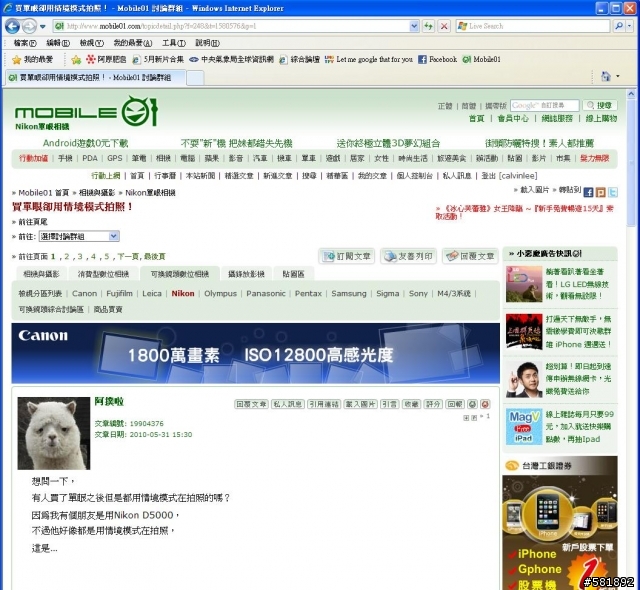Open the 阿摸啦 username profile link
Viewport: 640px width, 590px height.
click(109, 402)
